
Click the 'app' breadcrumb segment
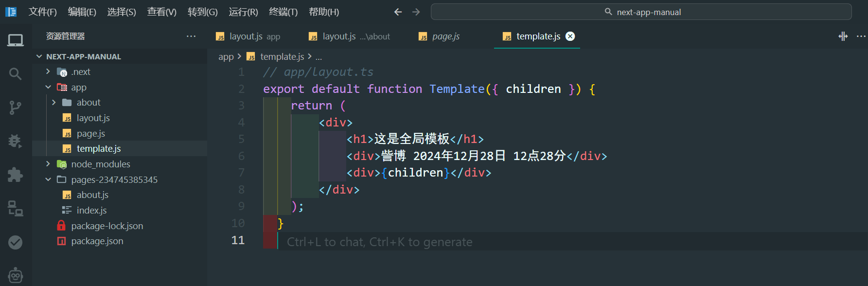pyautogui.click(x=226, y=57)
